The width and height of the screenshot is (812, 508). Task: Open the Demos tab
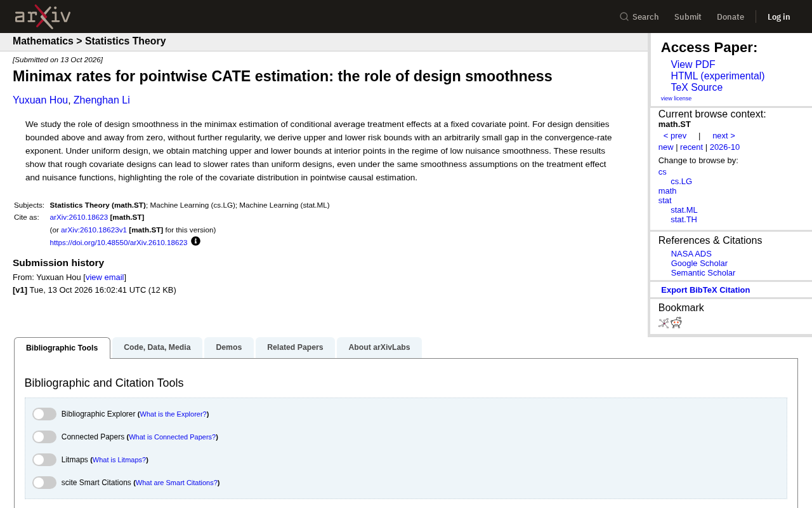click(229, 347)
